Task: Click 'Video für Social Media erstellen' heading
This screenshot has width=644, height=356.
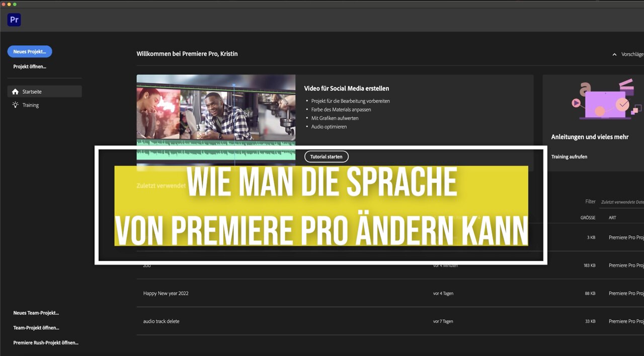Action: [x=346, y=89]
